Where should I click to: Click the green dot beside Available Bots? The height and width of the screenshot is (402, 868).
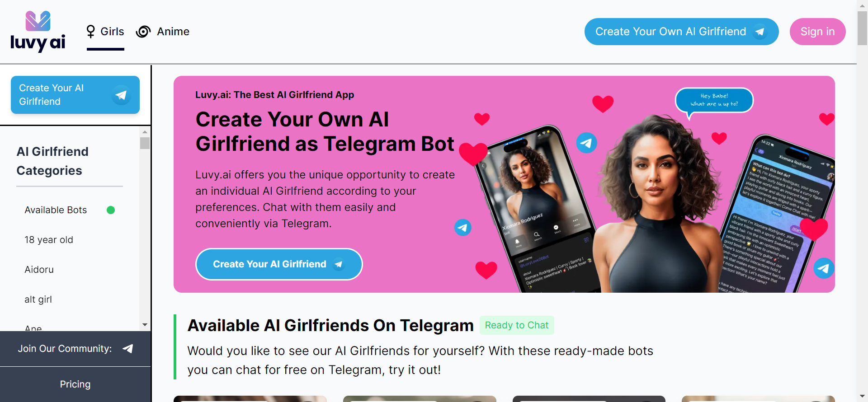point(111,210)
